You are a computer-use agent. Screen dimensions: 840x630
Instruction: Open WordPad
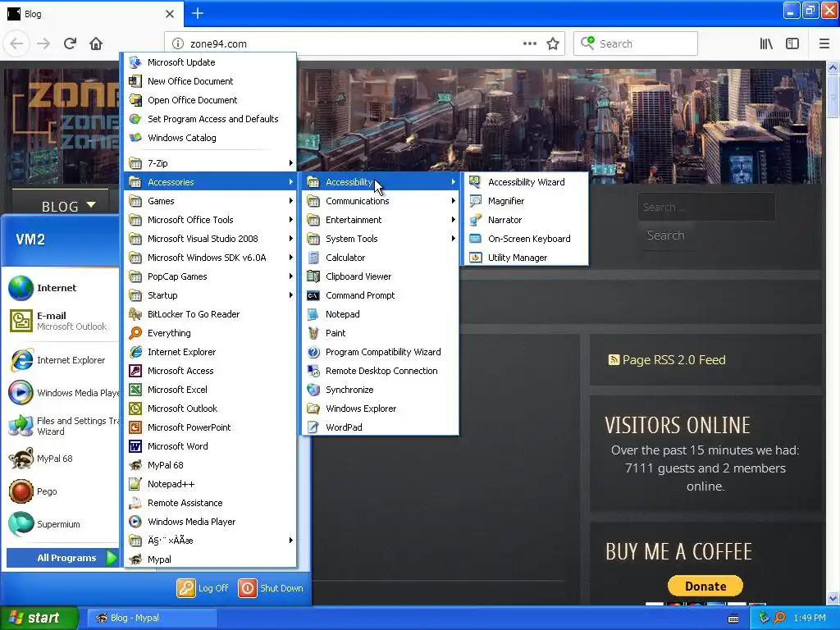pyautogui.click(x=380, y=427)
